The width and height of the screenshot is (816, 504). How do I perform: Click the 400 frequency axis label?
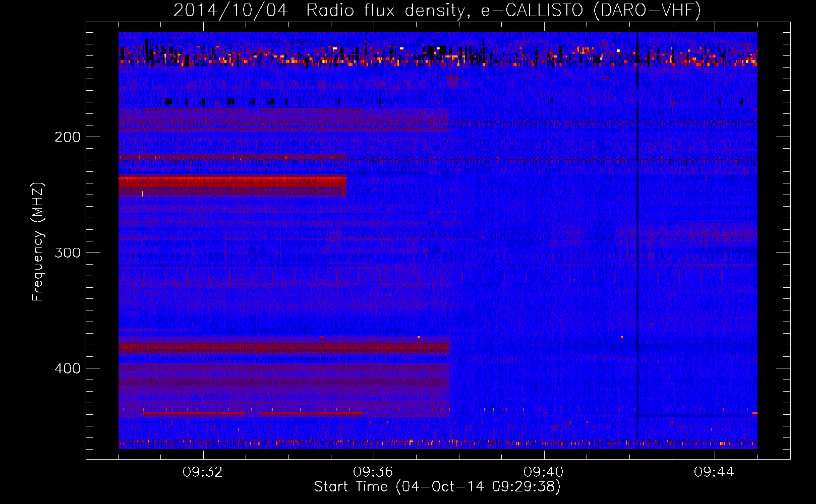[x=68, y=368]
